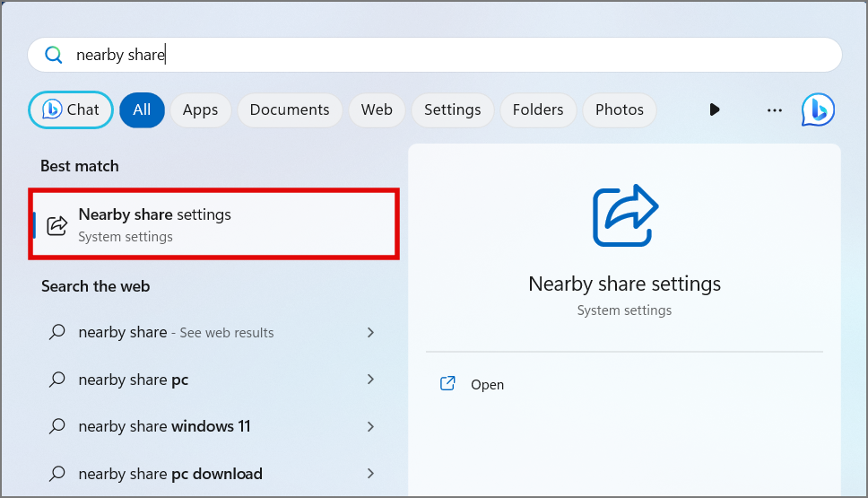Click the Open external-link icon

pyautogui.click(x=447, y=384)
